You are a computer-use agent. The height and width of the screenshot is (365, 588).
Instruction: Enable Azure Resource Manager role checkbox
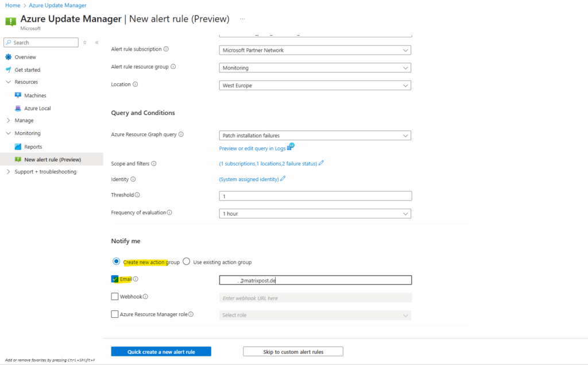click(x=115, y=314)
